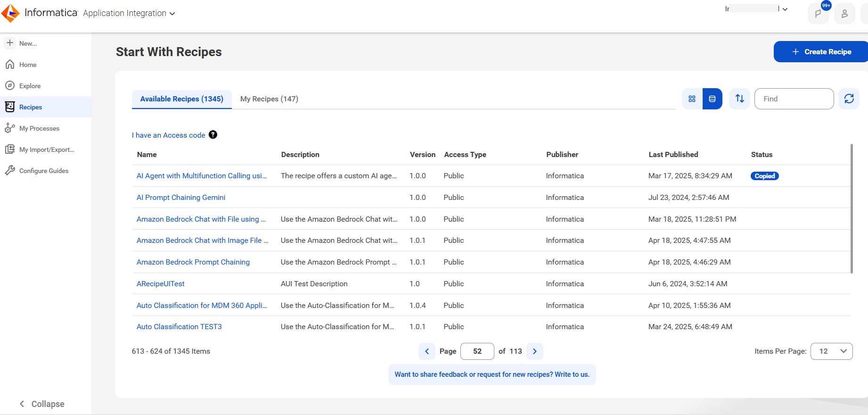Switch to the My Recipes (147) tab
Image resolution: width=868 pixels, height=415 pixels.
pos(269,99)
